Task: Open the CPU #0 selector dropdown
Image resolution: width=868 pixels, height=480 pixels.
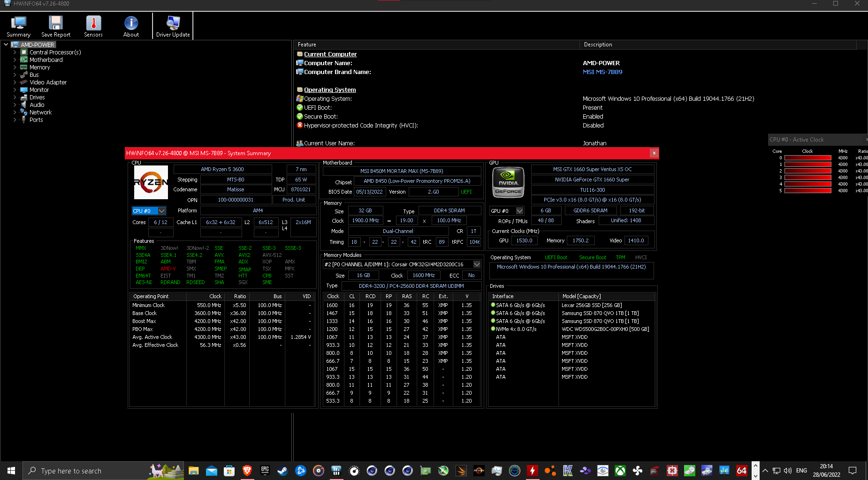Action: click(149, 211)
